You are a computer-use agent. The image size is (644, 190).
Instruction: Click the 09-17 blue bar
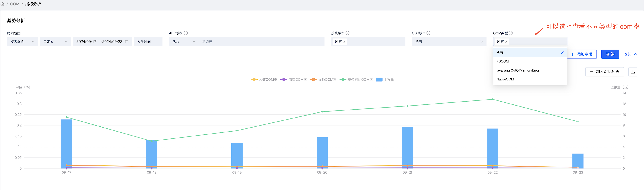pyautogui.click(x=67, y=144)
